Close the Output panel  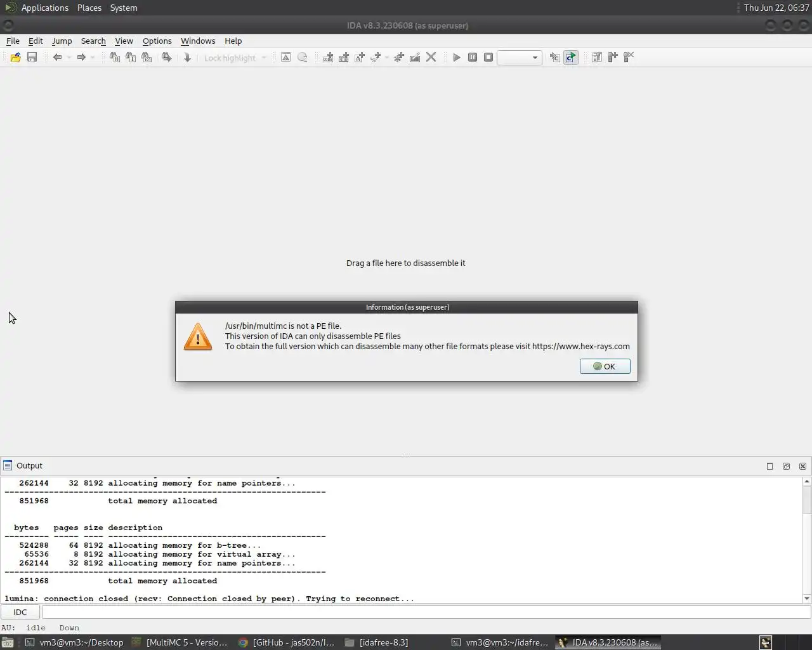coord(802,466)
